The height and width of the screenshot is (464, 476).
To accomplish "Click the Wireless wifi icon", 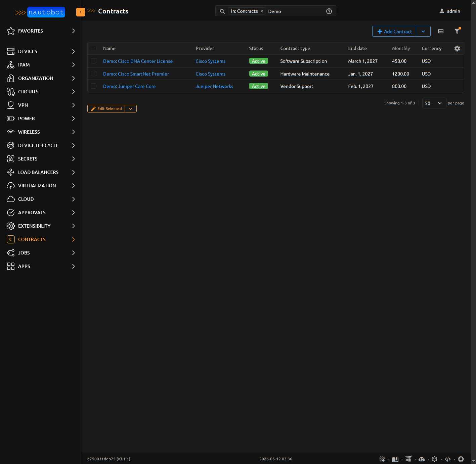I will (x=11, y=132).
